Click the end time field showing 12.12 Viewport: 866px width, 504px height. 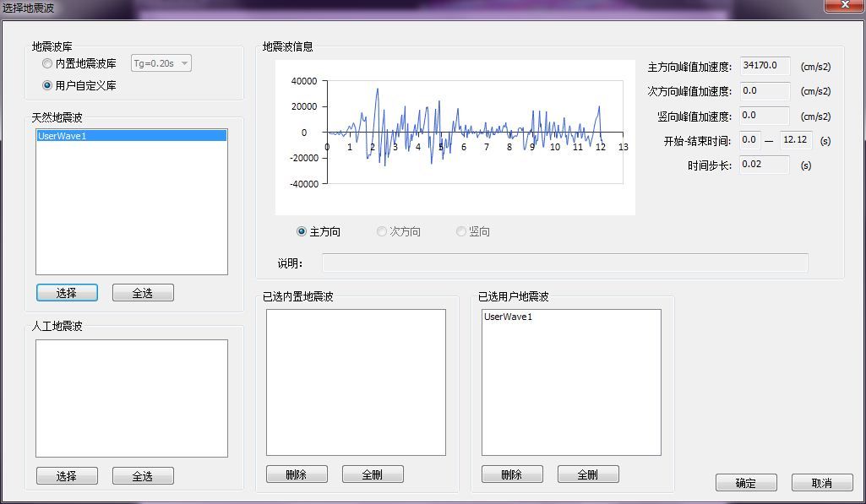click(x=796, y=140)
